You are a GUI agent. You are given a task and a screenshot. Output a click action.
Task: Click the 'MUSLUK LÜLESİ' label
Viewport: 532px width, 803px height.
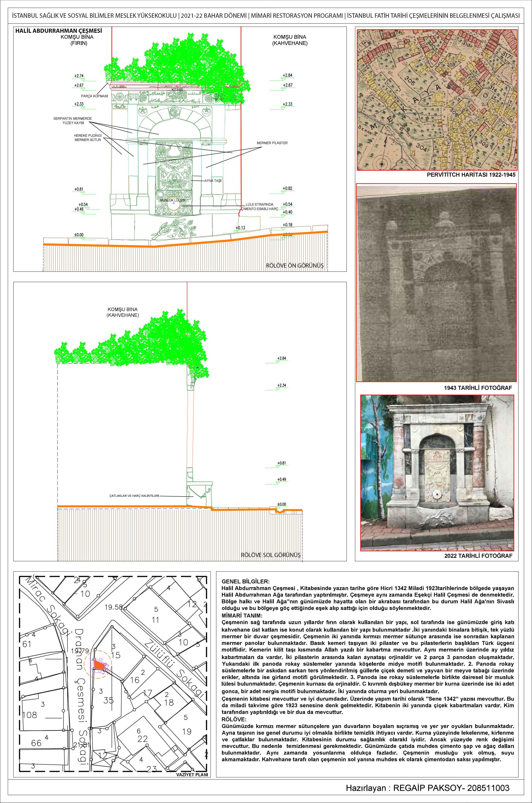(x=173, y=201)
